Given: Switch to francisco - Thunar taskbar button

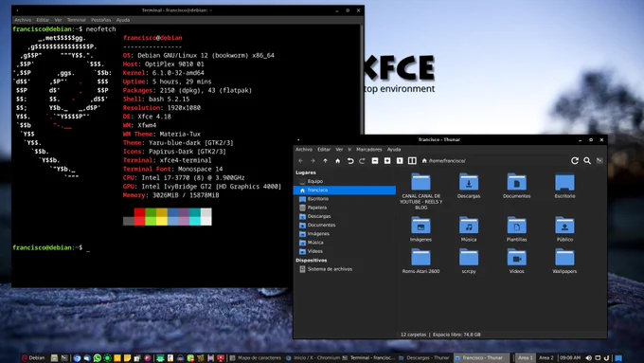Looking at the screenshot, I should click(x=481, y=358).
